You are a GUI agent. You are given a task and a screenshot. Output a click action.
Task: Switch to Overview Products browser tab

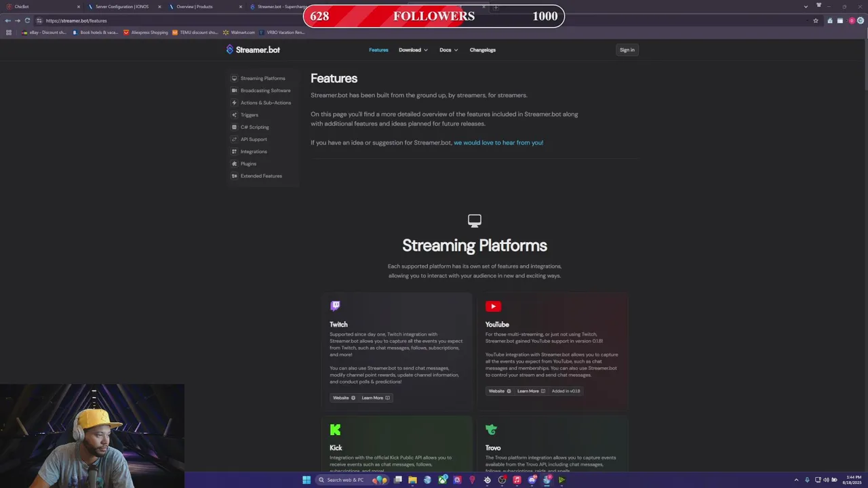pos(205,7)
